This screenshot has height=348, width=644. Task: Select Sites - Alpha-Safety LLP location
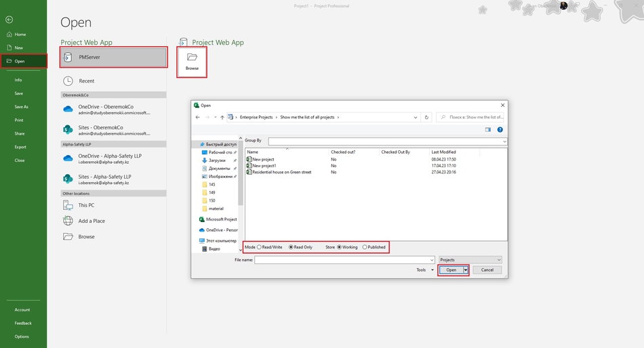pyautogui.click(x=113, y=179)
